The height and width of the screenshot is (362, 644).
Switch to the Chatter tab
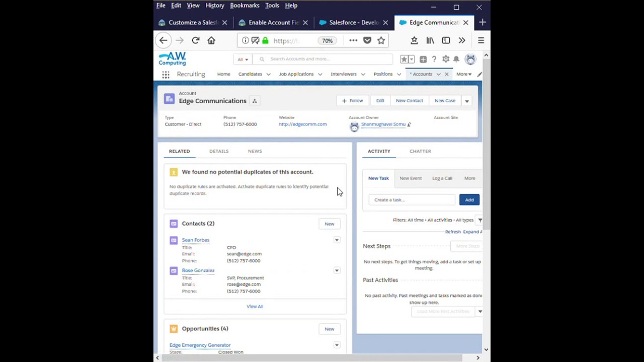pos(420,151)
